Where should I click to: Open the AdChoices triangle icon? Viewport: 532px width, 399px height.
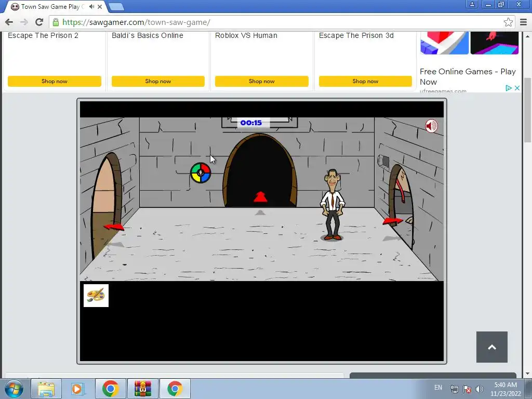point(508,88)
